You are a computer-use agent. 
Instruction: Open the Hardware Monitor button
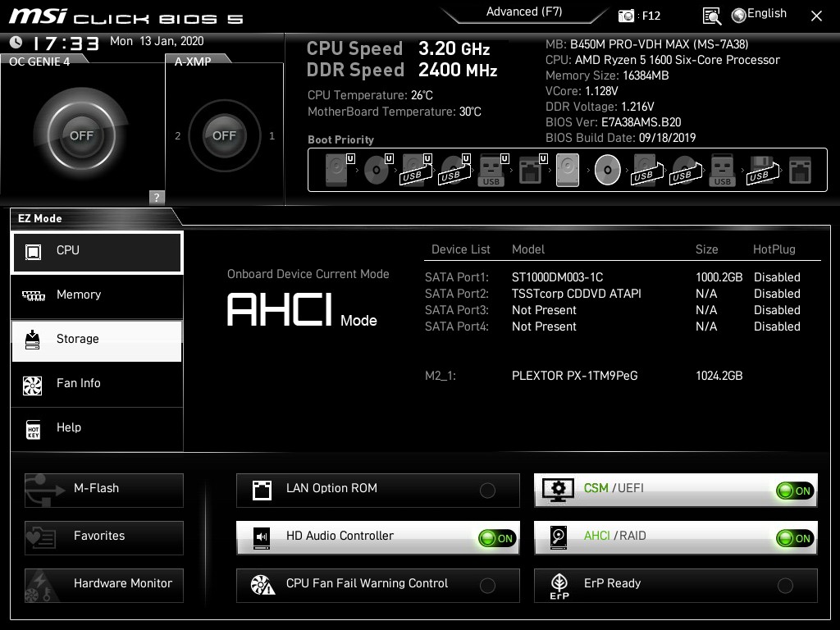point(104,585)
